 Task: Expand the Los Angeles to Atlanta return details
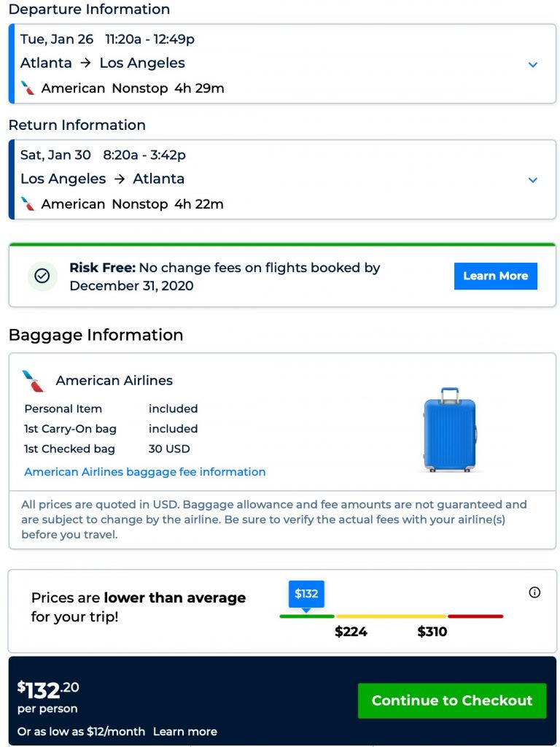coord(533,180)
